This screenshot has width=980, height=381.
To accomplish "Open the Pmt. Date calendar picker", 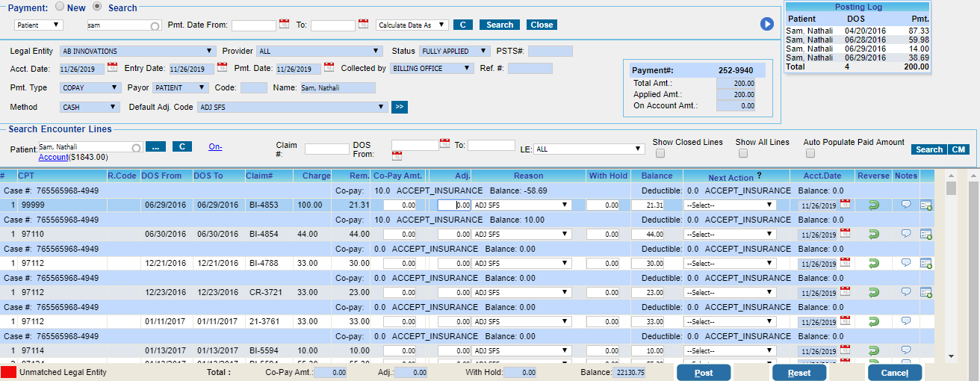I will coord(329,67).
